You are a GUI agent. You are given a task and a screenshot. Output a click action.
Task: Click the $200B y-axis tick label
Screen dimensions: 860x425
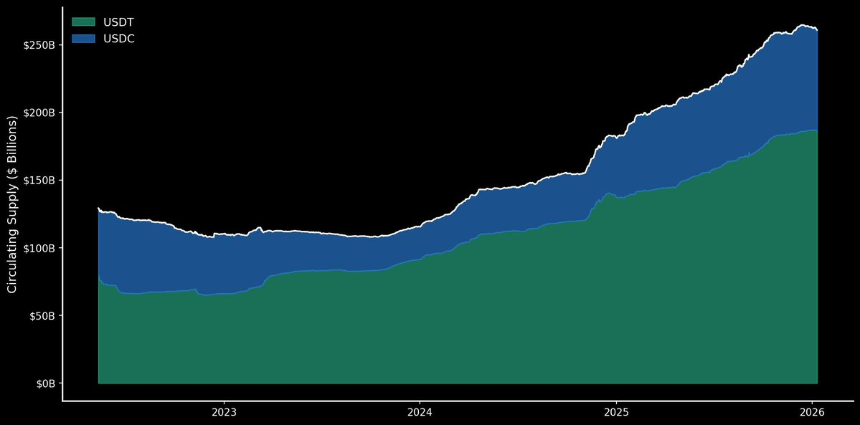pos(38,112)
